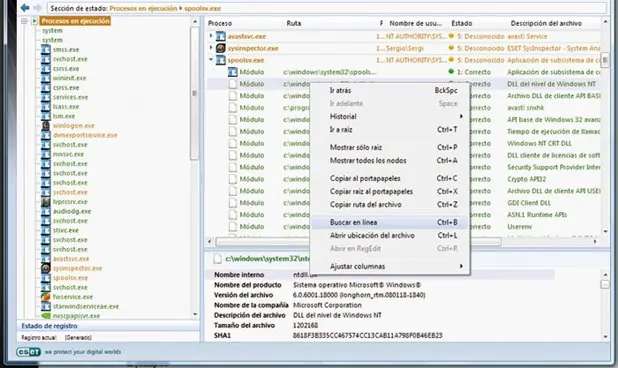
Task: Select Buscar en línea menu entry
Action: [390, 222]
